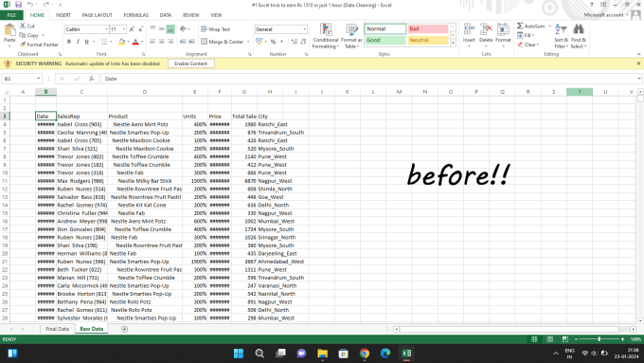Viewport: 644px width, 363px height.
Task: Open the Fill dropdown
Action: click(527, 35)
